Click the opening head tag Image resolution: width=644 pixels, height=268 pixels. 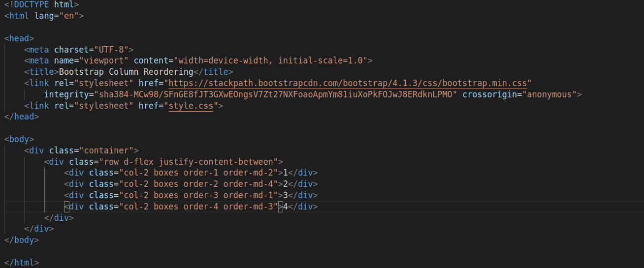coord(19,38)
